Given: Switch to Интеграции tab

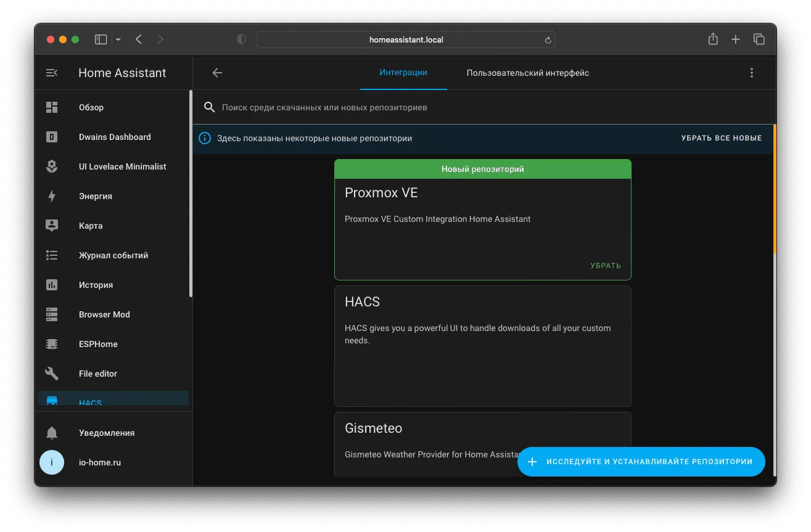Looking at the screenshot, I should (x=403, y=73).
